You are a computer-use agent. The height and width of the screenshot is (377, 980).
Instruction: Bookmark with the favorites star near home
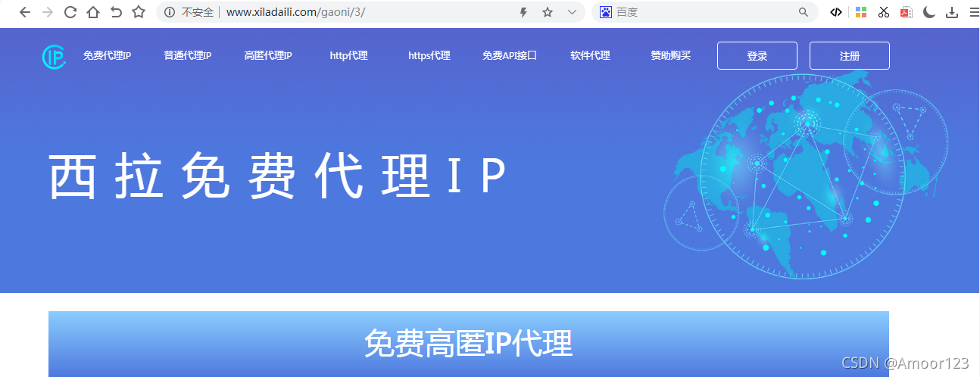coord(138,12)
